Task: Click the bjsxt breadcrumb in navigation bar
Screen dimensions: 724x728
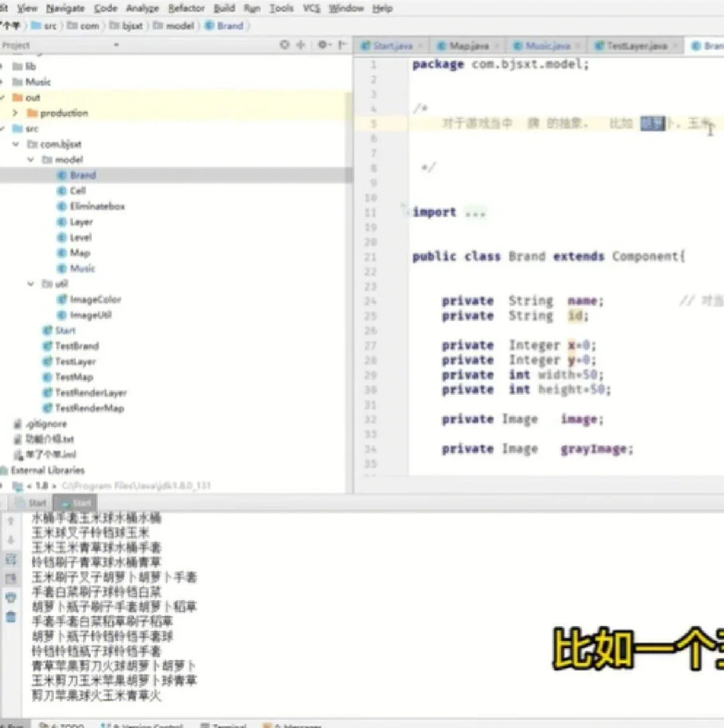Action: tap(126, 25)
